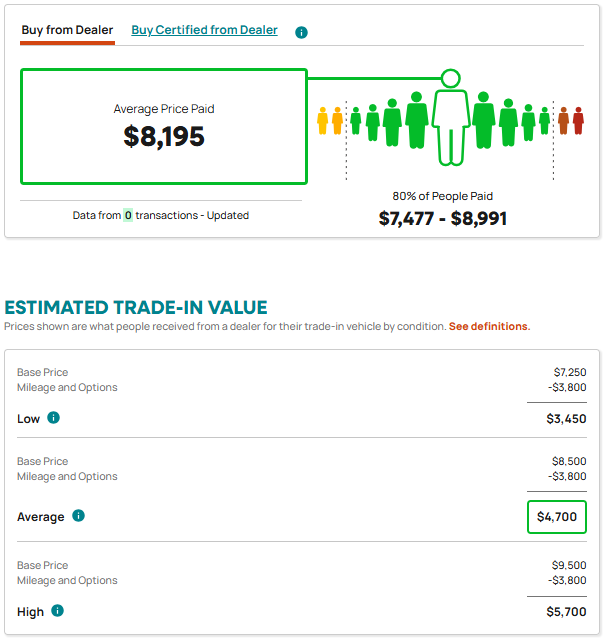Open info icon next to Average
The width and height of the screenshot is (605, 638).
(78, 516)
